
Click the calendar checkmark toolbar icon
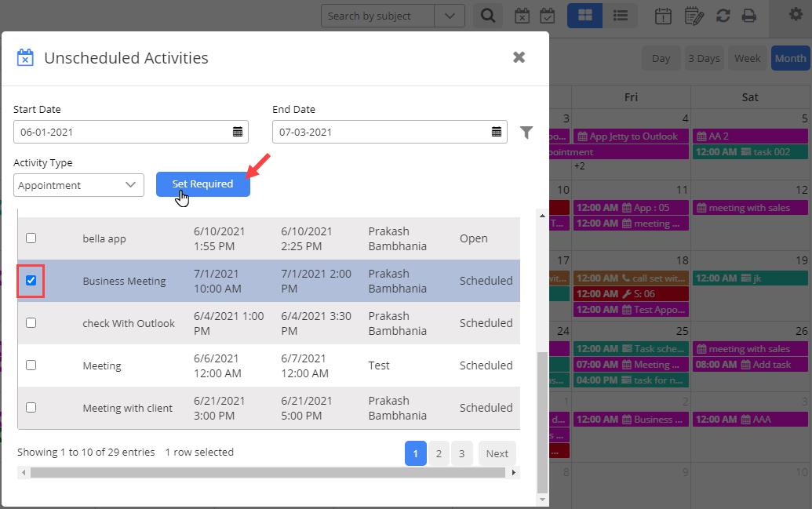[x=547, y=16]
